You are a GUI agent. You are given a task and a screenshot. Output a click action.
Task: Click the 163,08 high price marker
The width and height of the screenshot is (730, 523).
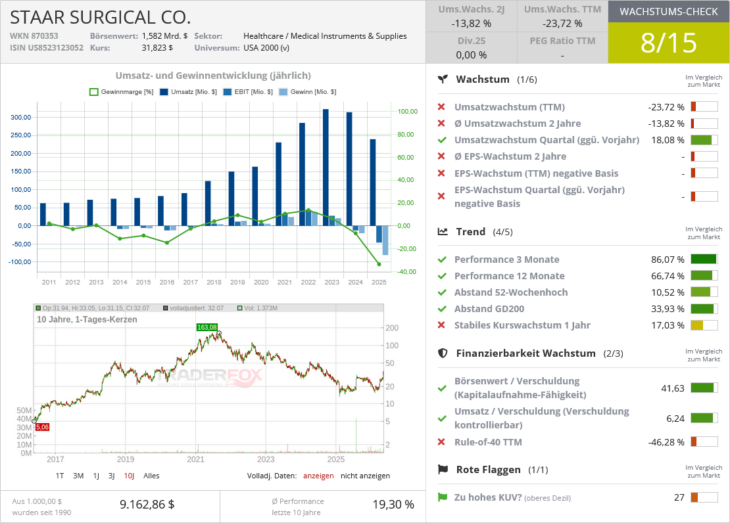click(x=207, y=327)
